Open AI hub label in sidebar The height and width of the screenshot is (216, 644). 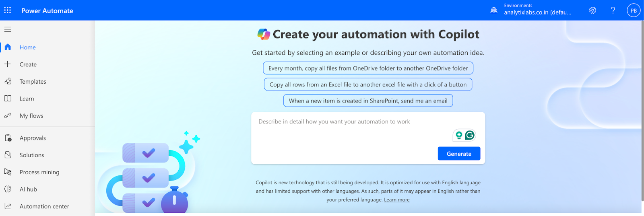[x=28, y=189]
